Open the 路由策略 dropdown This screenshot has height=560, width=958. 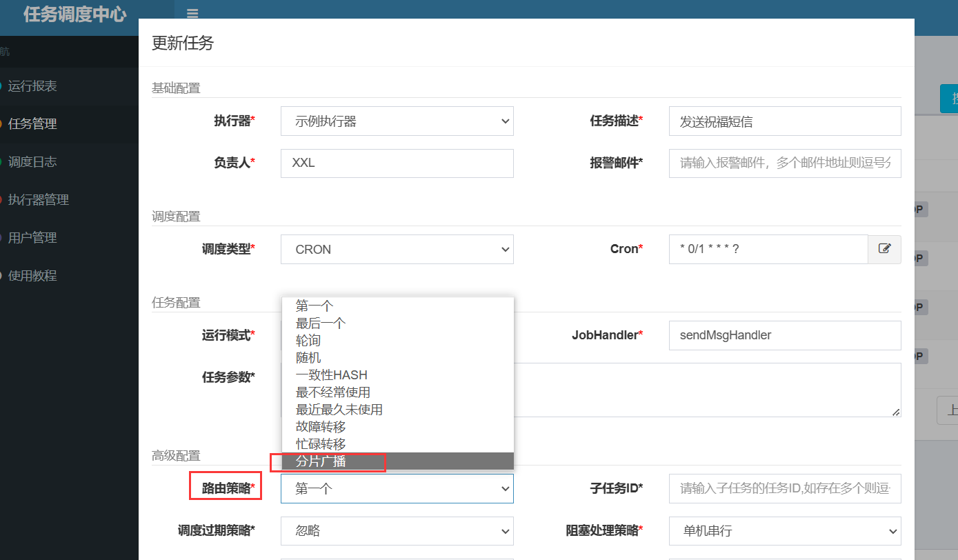397,488
